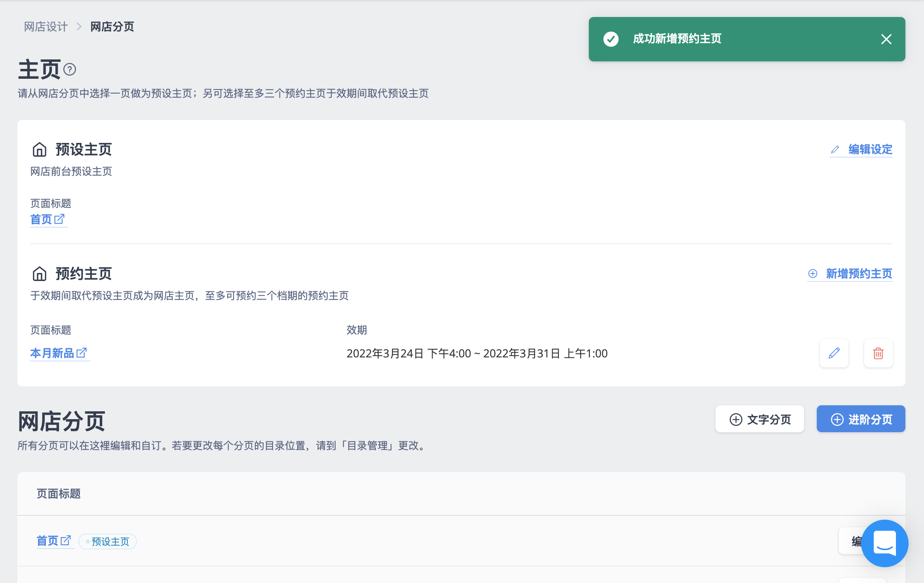Click 网店分页 breadcrumb item
This screenshot has width=924, height=583.
[112, 27]
